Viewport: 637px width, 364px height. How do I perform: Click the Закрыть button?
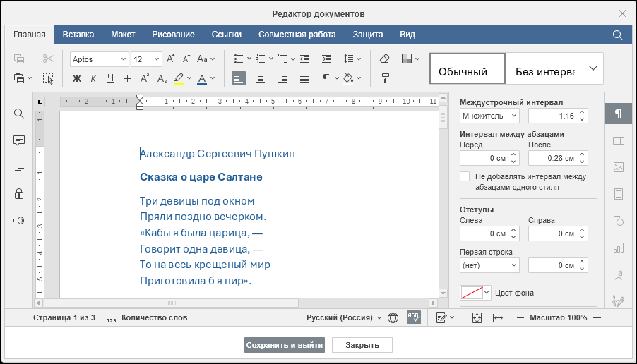[x=362, y=345]
